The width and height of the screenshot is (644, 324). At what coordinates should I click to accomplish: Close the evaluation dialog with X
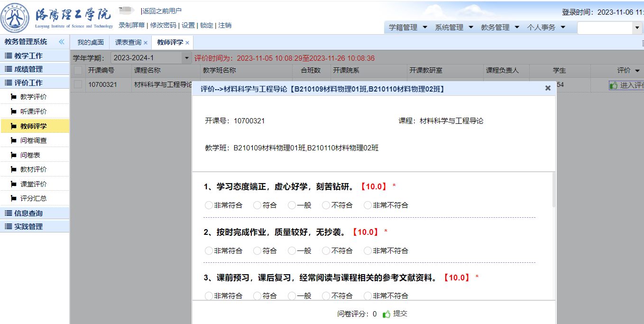[x=548, y=88]
